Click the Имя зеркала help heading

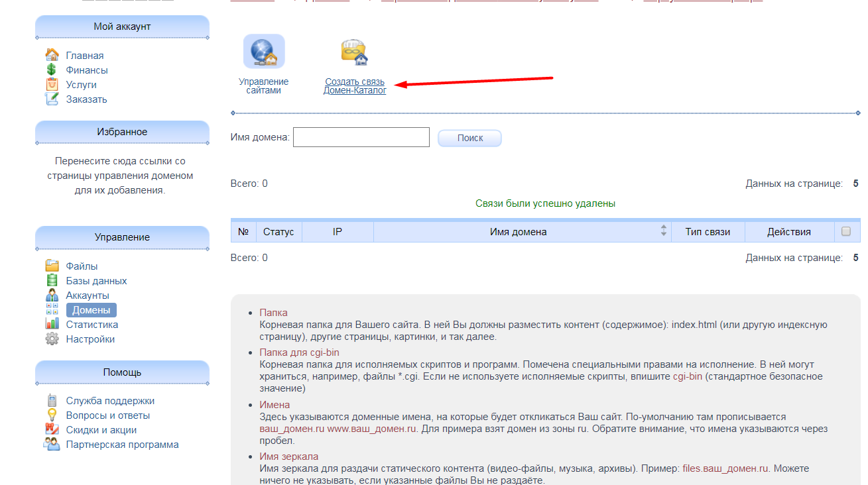(288, 457)
